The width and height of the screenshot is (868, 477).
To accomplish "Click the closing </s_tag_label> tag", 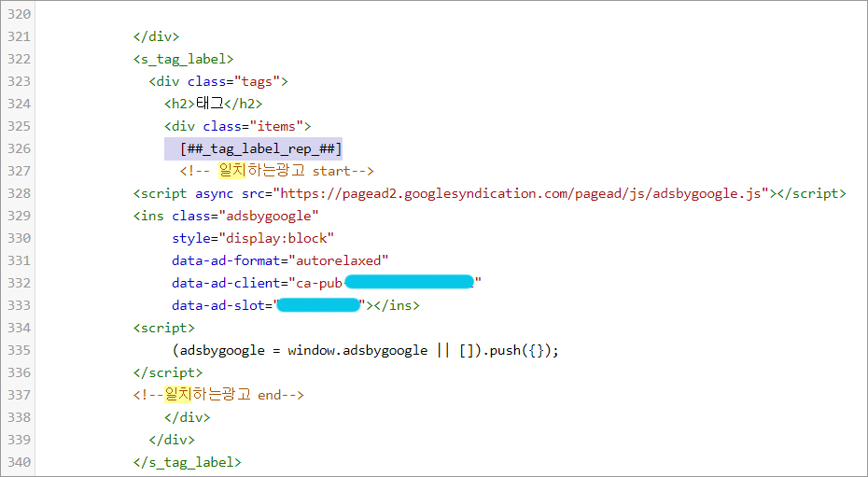I will tap(187, 463).
